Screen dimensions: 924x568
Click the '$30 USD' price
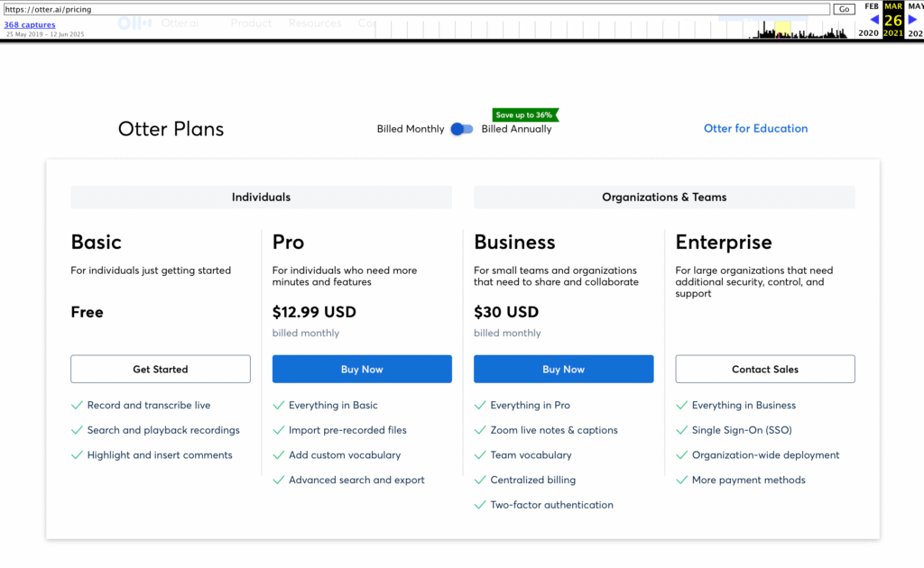pos(506,312)
